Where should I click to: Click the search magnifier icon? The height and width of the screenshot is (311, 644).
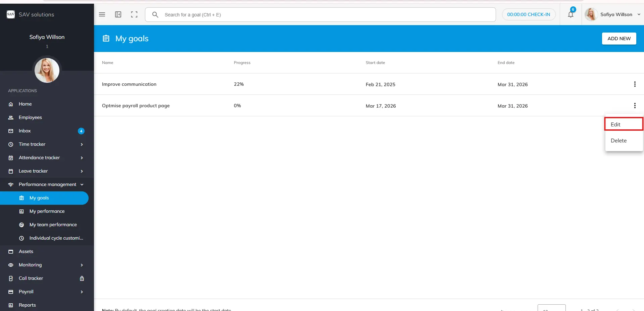coord(155,15)
